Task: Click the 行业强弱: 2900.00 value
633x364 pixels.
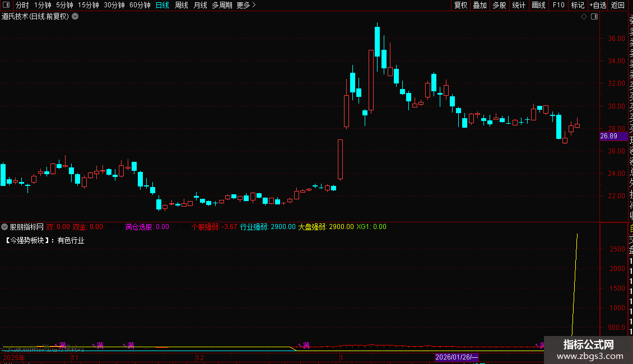Action: (x=268, y=227)
